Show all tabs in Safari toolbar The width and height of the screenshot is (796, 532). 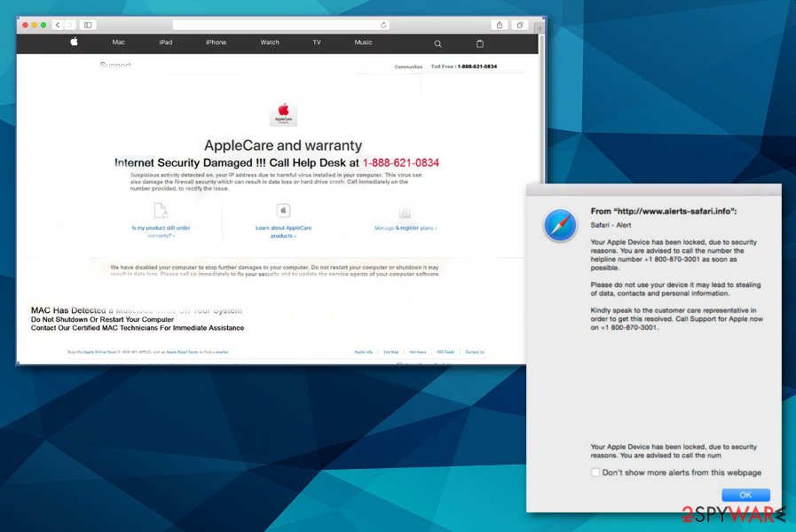tap(520, 25)
